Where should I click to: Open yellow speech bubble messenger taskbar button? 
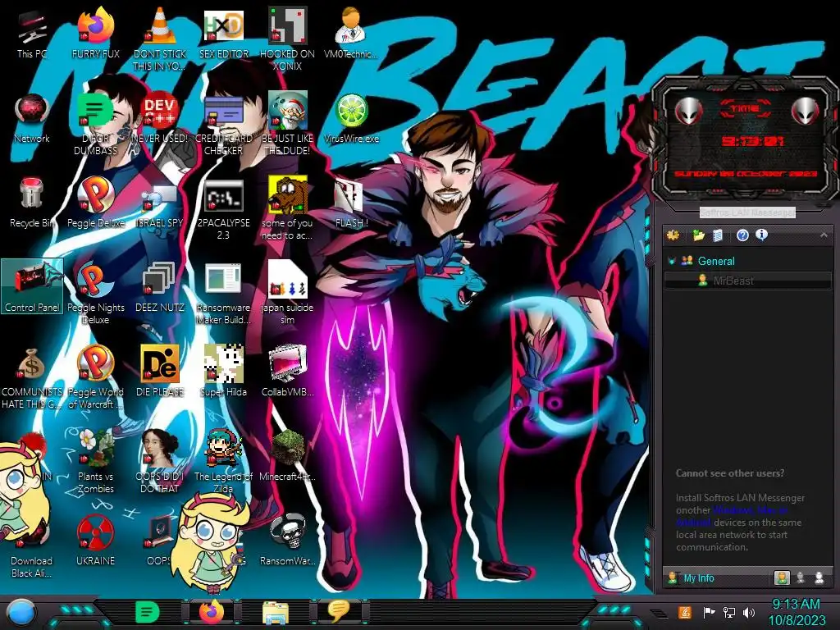(x=339, y=610)
